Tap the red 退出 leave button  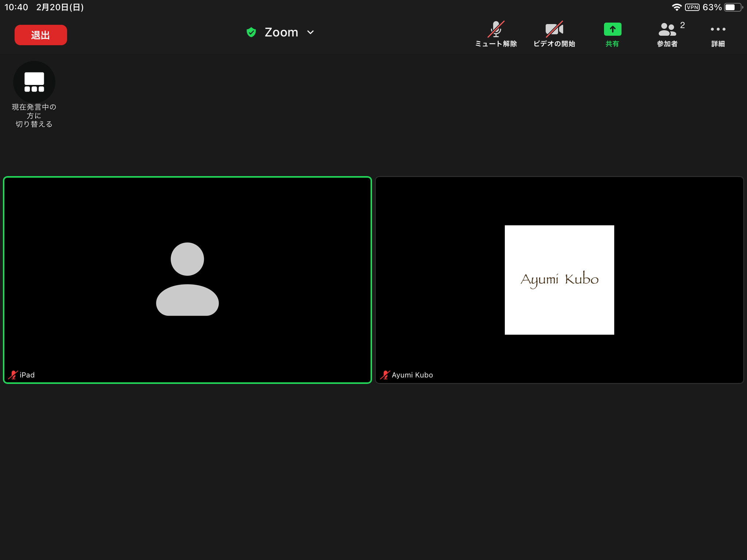41,35
